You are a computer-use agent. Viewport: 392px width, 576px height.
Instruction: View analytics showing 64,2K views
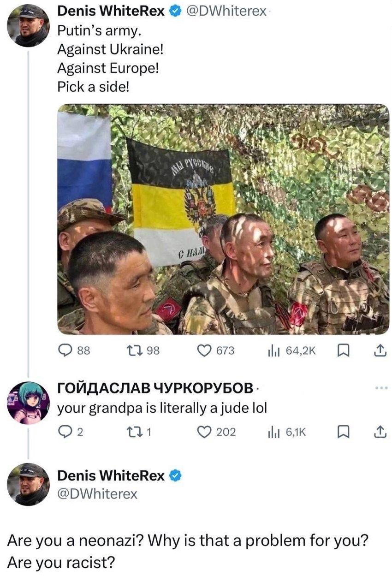click(x=292, y=351)
